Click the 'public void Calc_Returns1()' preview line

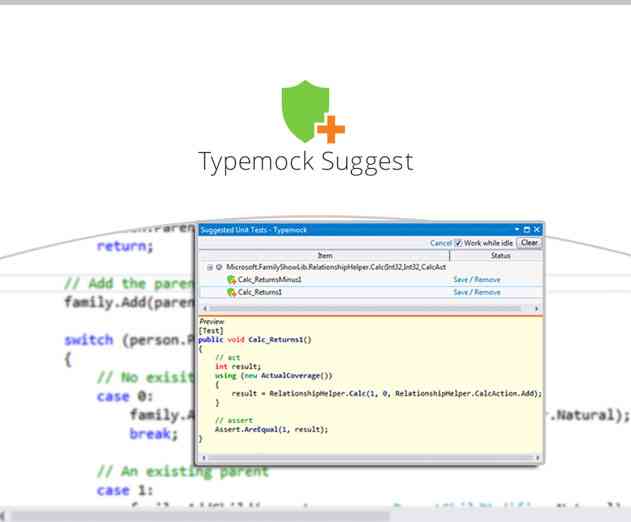click(255, 340)
